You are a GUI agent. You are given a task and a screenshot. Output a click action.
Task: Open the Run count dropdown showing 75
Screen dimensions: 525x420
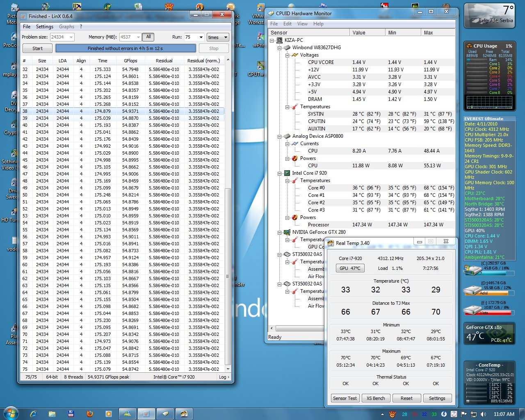(201, 37)
